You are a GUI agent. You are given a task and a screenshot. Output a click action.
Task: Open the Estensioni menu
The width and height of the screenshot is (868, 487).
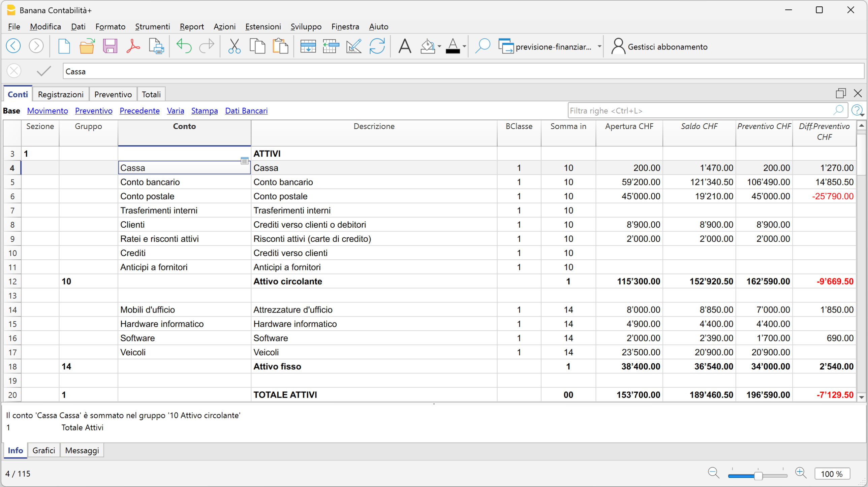point(263,27)
